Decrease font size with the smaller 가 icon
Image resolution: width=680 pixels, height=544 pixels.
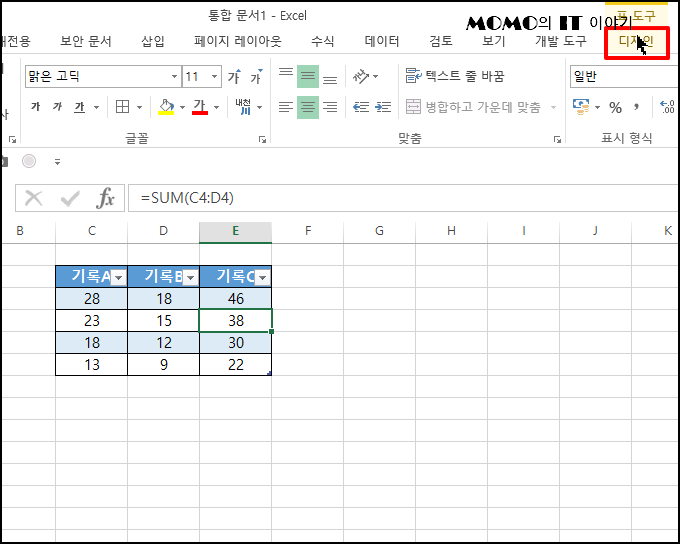[256, 77]
